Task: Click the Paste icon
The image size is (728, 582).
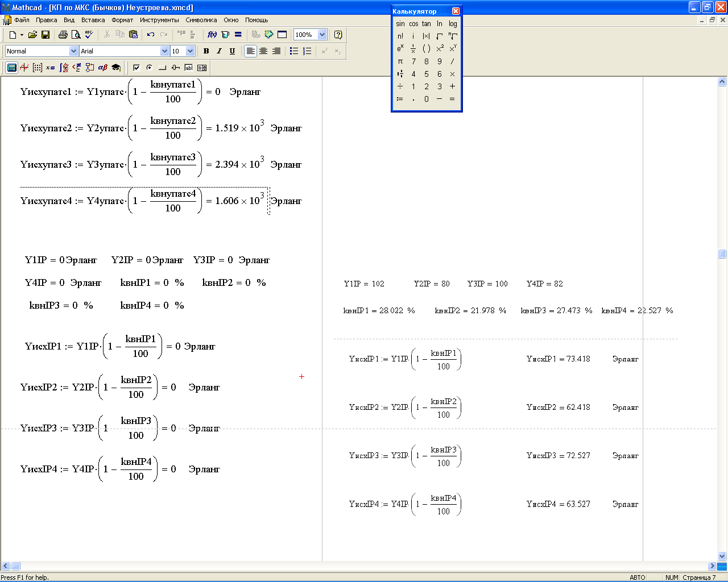Action: click(133, 35)
